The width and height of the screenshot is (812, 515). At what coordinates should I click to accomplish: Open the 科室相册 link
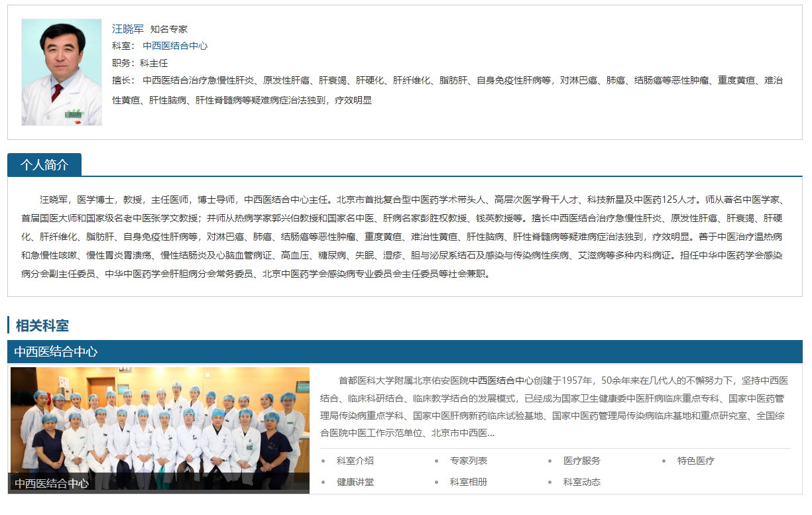click(469, 482)
